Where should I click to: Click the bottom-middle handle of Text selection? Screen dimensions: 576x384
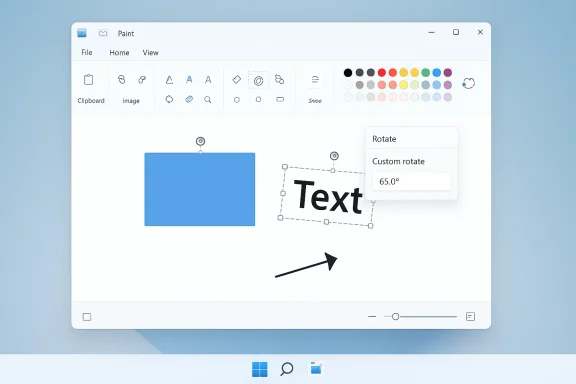[x=327, y=222]
